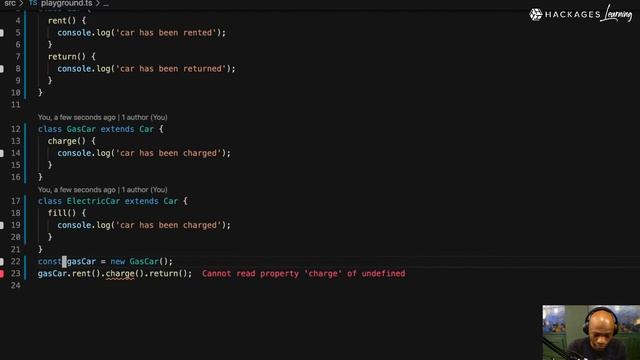Click string 'car has been rented'
640x360 pixels.
165,33
